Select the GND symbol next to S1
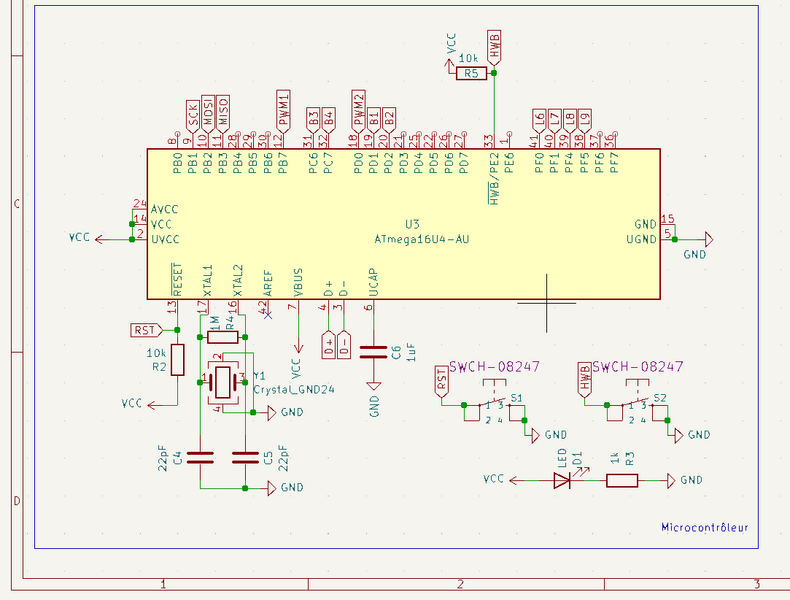The height and width of the screenshot is (600, 790). (536, 436)
